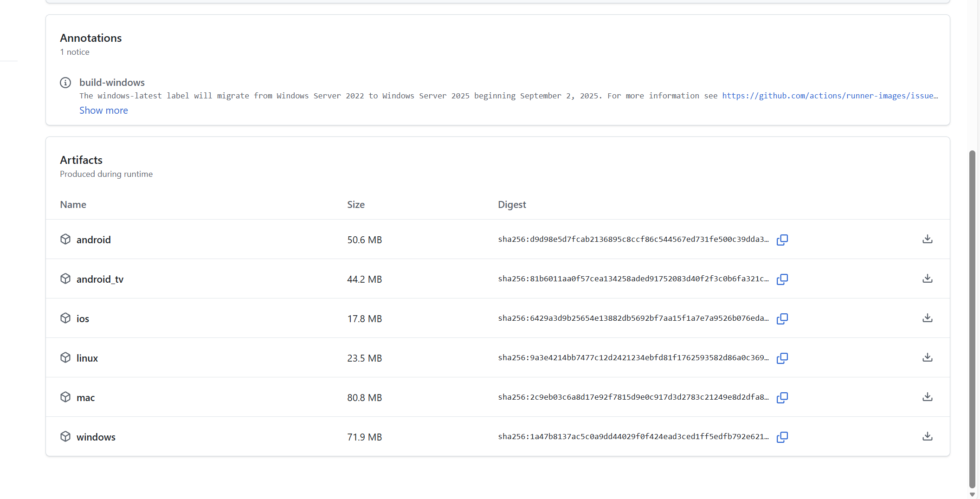This screenshot has height=499, width=980.
Task: Copy the android_tv digest to clipboard
Action: click(782, 279)
